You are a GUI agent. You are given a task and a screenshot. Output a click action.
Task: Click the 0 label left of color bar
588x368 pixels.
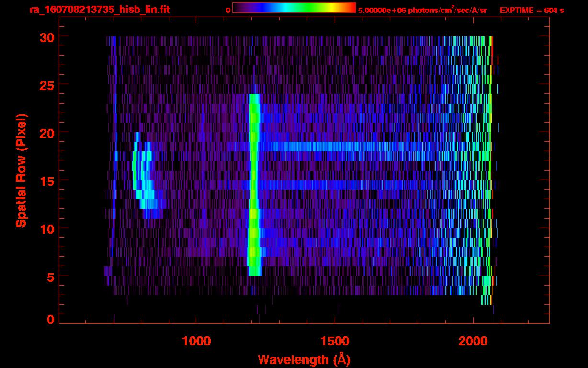coord(228,10)
